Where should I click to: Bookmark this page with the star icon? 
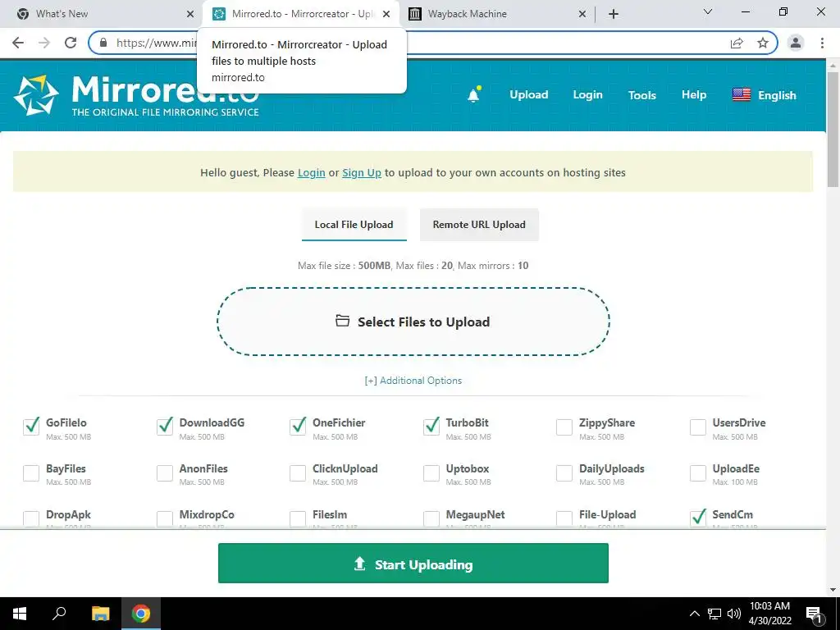pos(763,43)
